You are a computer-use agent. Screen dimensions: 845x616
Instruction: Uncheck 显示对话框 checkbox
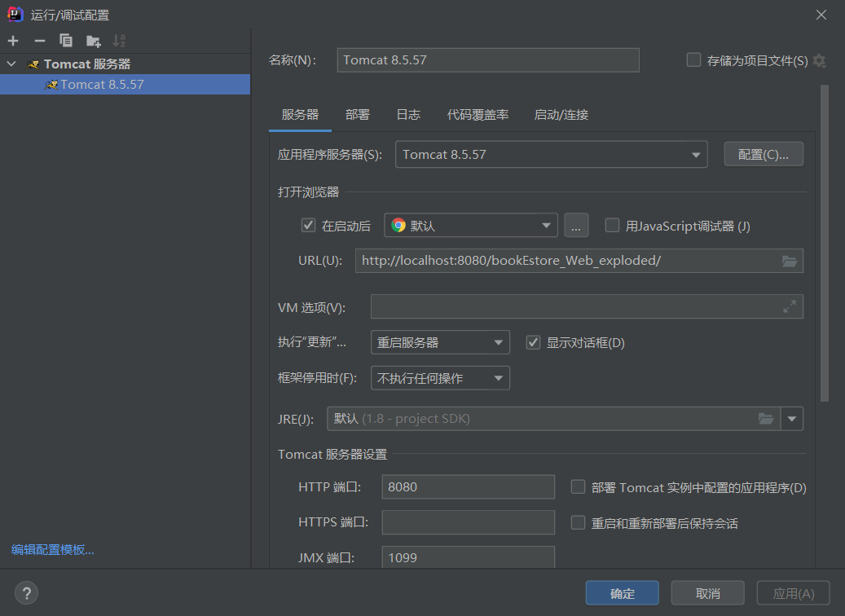(x=533, y=342)
